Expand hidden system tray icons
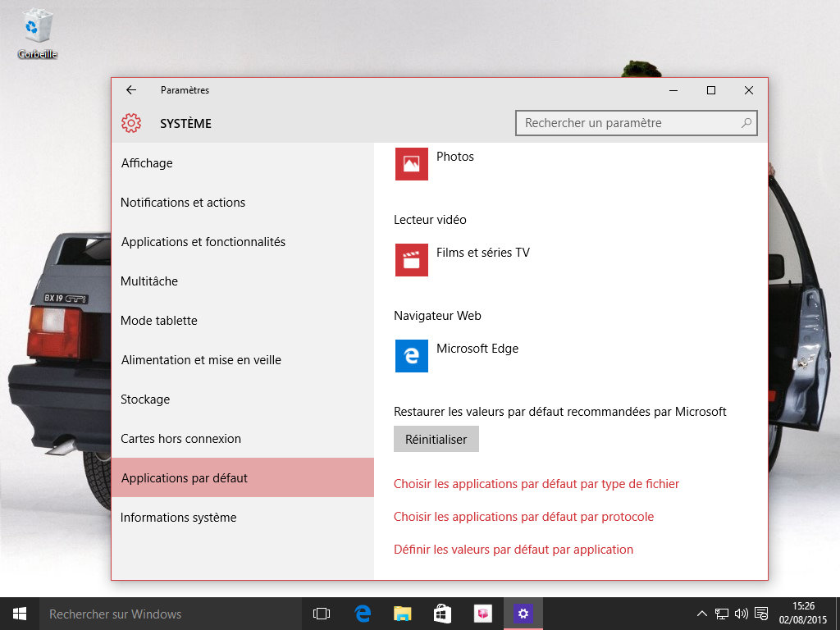This screenshot has height=630, width=840. [x=702, y=614]
